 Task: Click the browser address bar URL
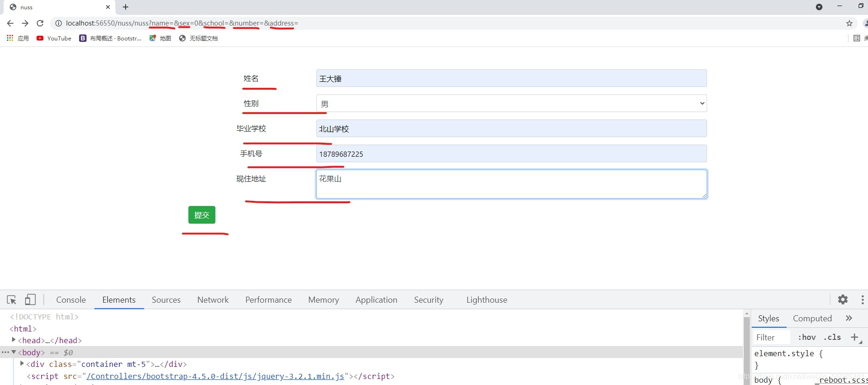182,23
